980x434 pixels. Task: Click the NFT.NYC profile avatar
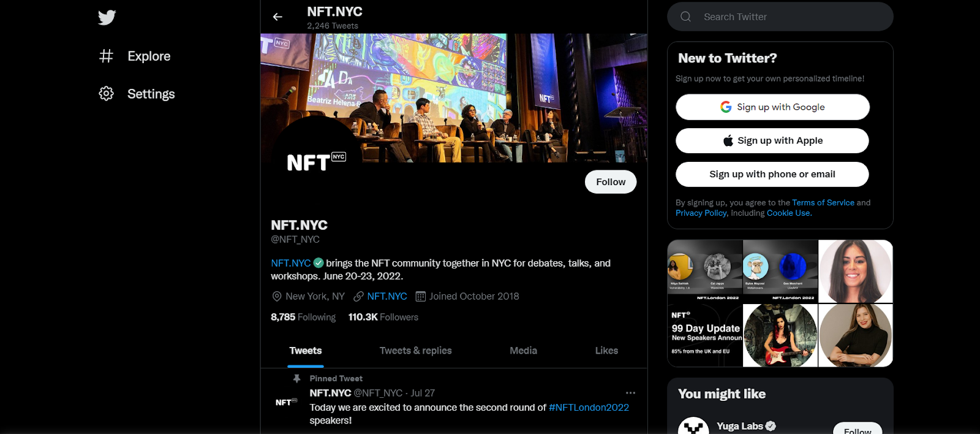(316, 161)
